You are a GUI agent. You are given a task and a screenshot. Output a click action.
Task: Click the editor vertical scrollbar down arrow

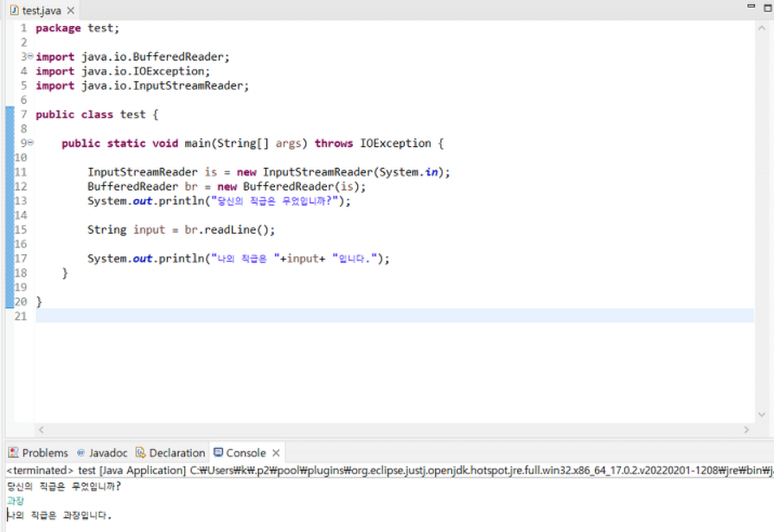pyautogui.click(x=762, y=414)
